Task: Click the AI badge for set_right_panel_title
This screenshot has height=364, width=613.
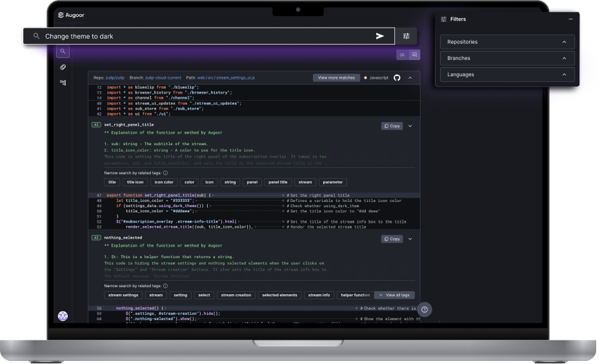Action: coord(96,125)
